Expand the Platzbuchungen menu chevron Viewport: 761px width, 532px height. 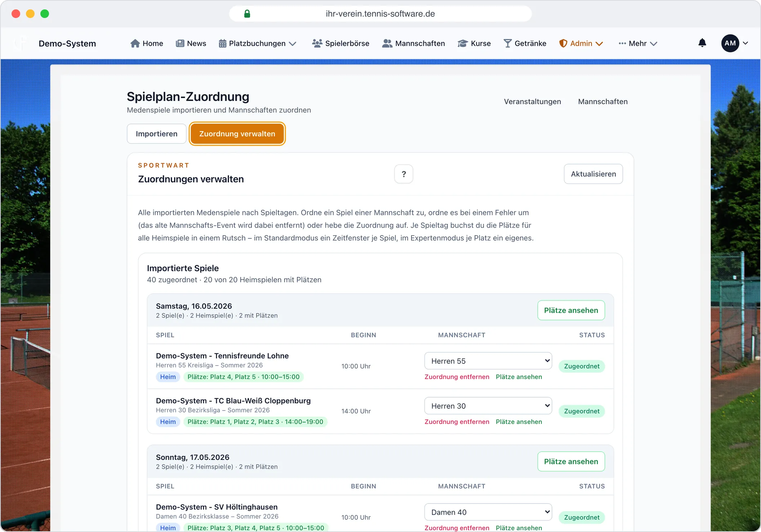293,44
